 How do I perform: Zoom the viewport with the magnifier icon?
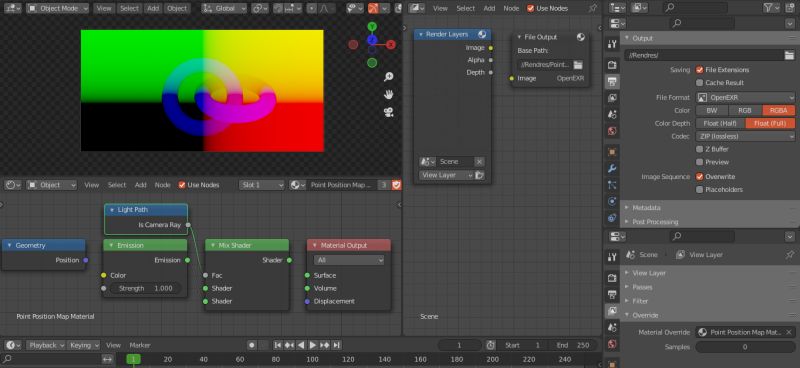pyautogui.click(x=389, y=77)
